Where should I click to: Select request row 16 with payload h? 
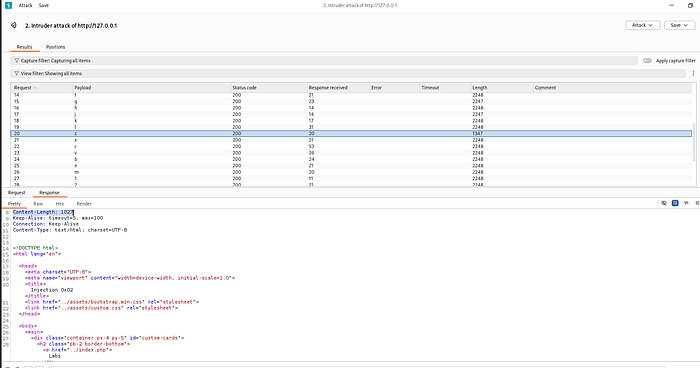(351, 108)
